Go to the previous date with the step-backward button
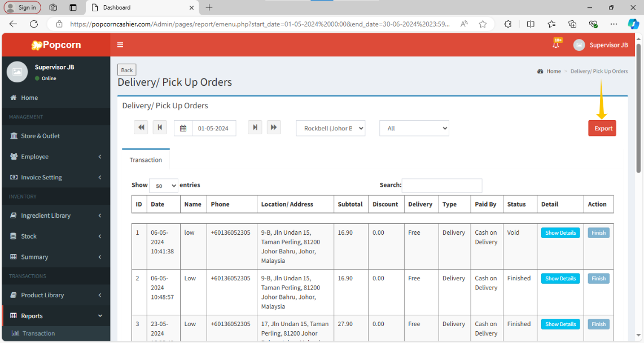This screenshot has height=343, width=644. pos(160,127)
